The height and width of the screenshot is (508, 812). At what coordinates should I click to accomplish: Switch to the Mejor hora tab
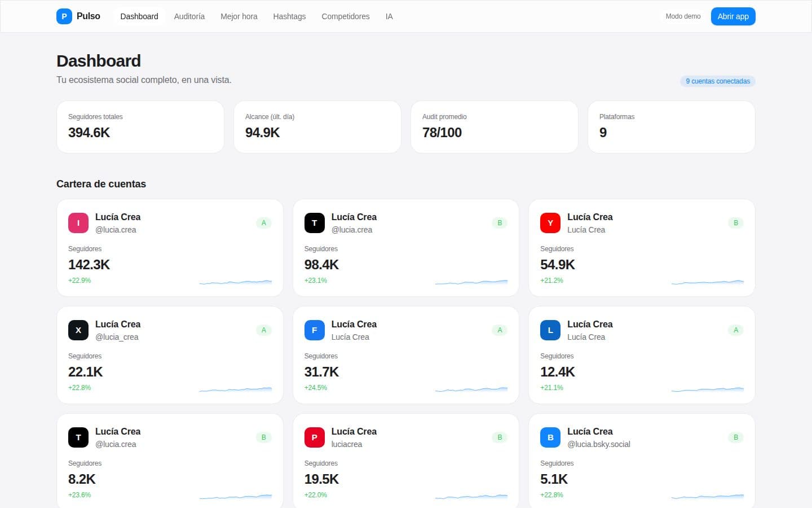pyautogui.click(x=239, y=16)
